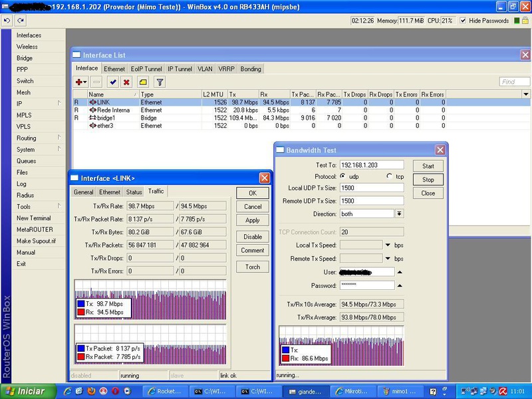Viewport: 532px width, 399px height.
Task: Click the Test To address field
Action: (371, 164)
